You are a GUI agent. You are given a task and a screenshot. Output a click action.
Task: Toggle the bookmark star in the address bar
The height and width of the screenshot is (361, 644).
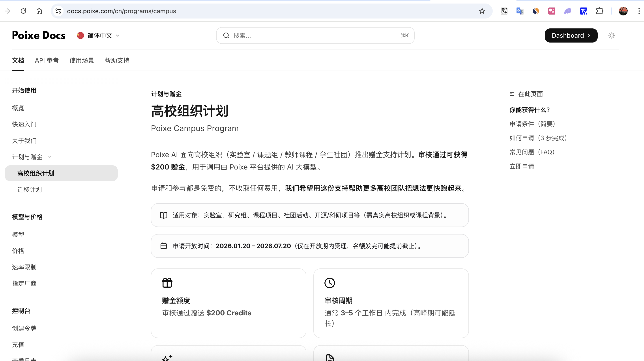(482, 11)
